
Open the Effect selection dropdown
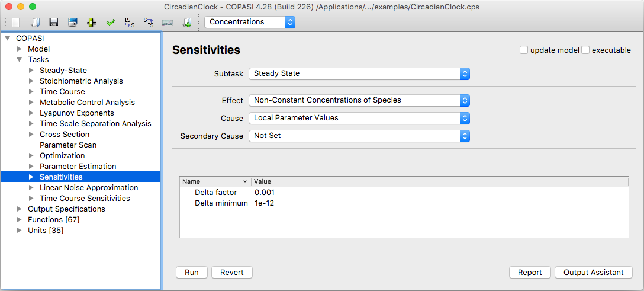click(359, 100)
